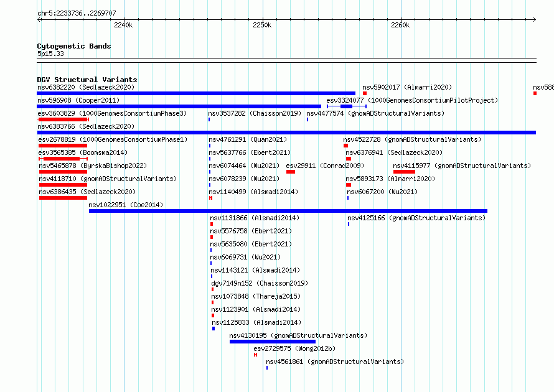554x392 pixels.
Task: Click the red glyph under nsv1140499
Action: point(210,198)
